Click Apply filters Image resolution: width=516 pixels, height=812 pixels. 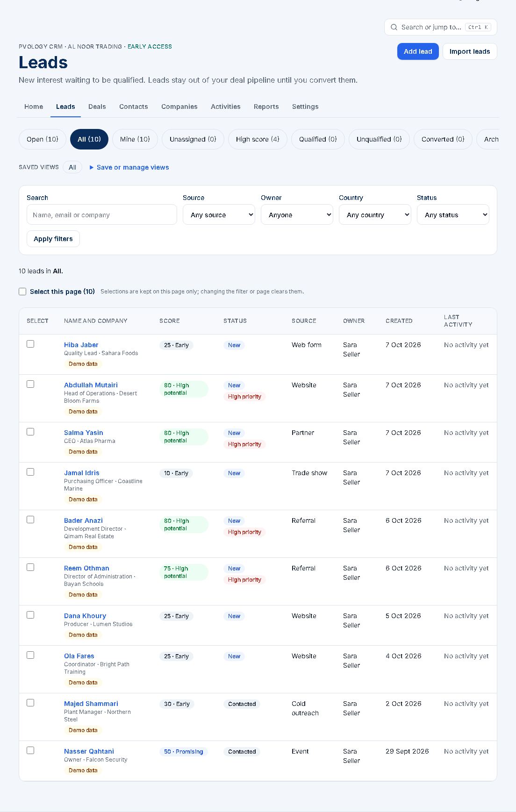pos(53,239)
